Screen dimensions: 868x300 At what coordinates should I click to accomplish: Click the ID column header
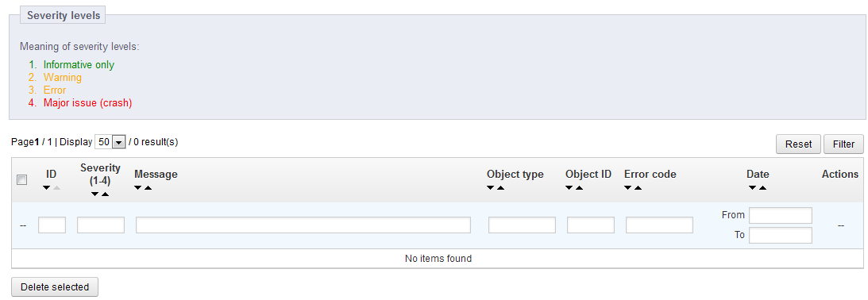[x=51, y=175]
